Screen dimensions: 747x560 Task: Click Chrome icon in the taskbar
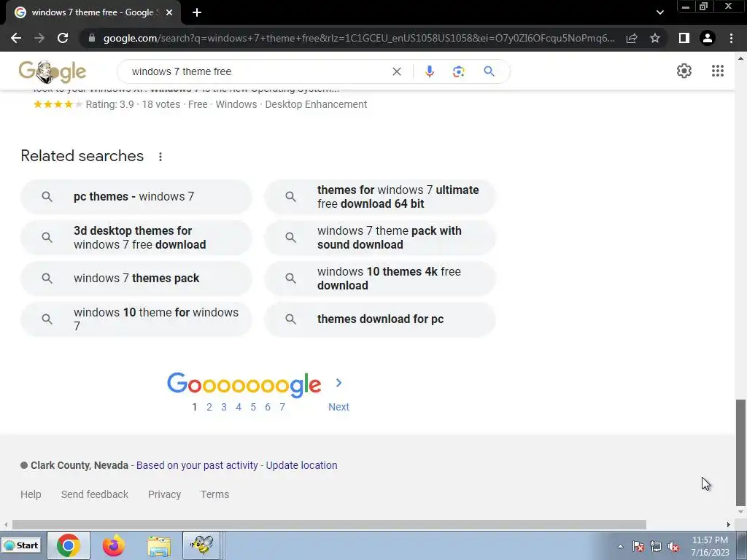[x=68, y=545]
